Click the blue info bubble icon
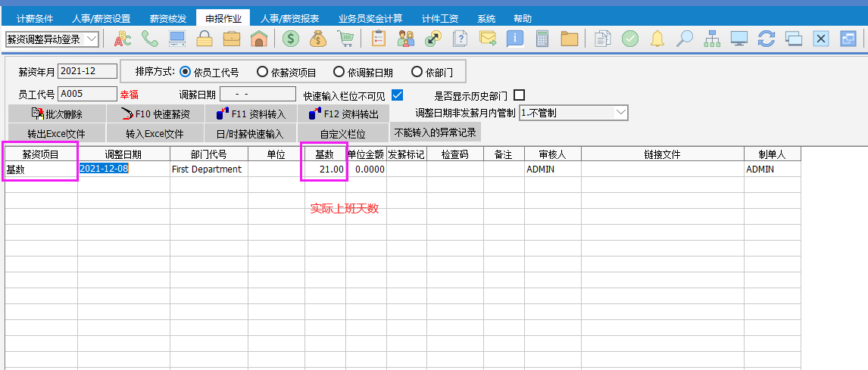The image size is (868, 370). pos(515,39)
